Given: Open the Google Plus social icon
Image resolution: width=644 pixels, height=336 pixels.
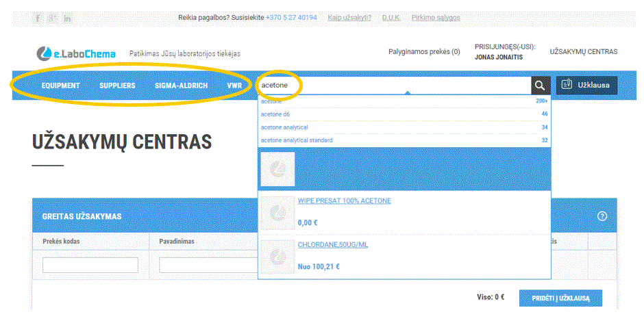Looking at the screenshot, I should click(52, 18).
